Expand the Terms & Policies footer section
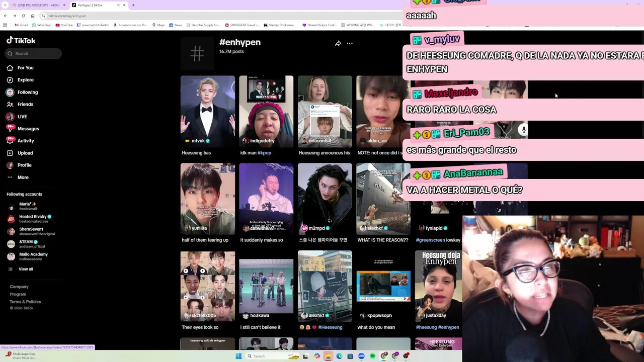 pyautogui.click(x=25, y=302)
